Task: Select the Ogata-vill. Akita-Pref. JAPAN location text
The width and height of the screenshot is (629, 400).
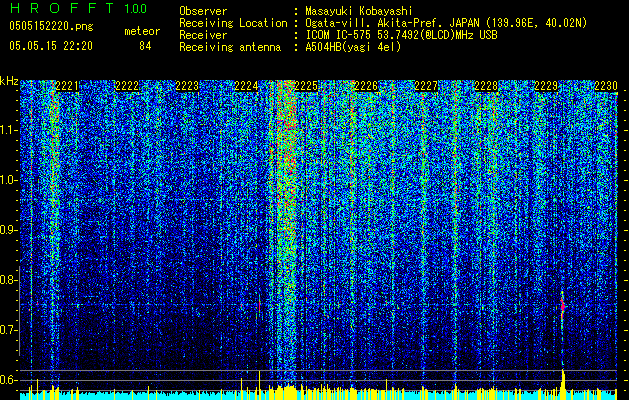Action: [x=446, y=23]
